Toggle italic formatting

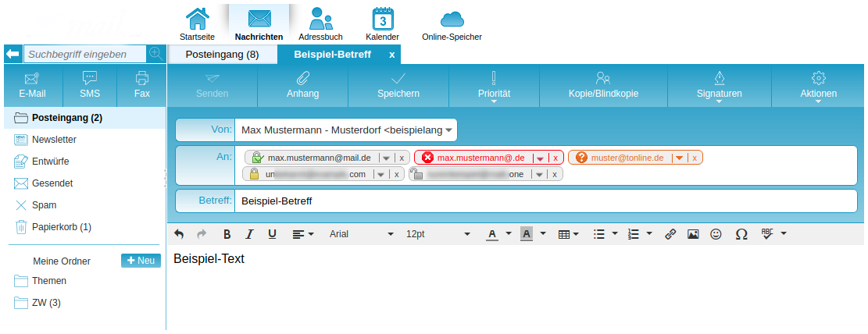click(x=249, y=234)
